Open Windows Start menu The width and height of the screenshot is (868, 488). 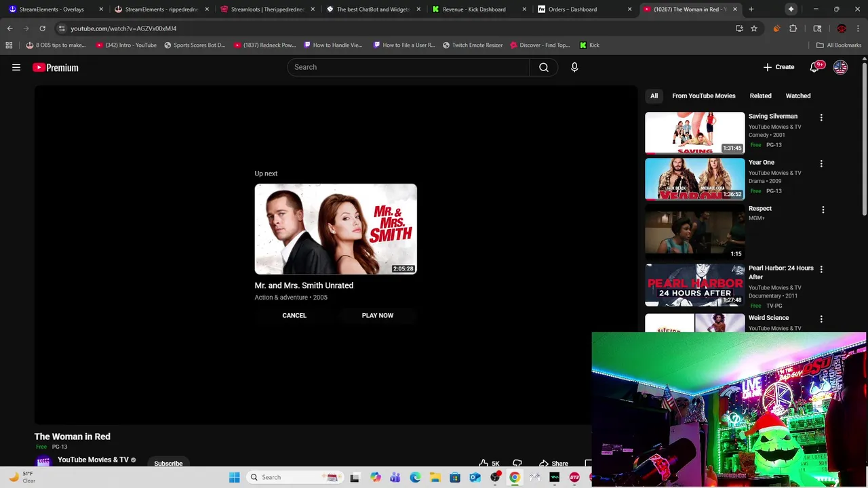[234, 477]
